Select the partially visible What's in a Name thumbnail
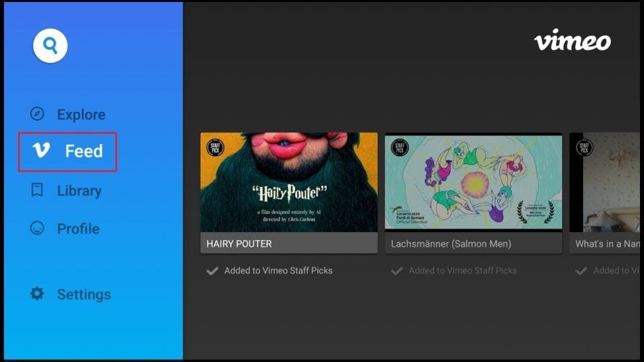644x362 pixels. tap(604, 182)
